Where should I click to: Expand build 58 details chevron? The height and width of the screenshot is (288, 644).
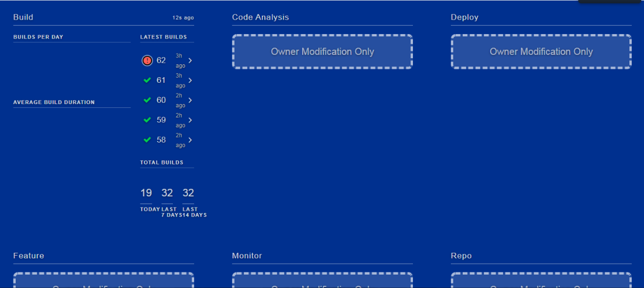[190, 140]
